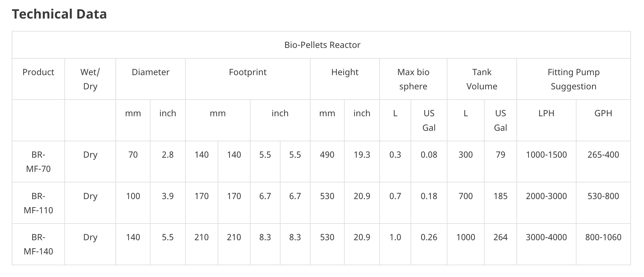
Task: Click the 19.3 inch height value
Action: click(x=362, y=155)
